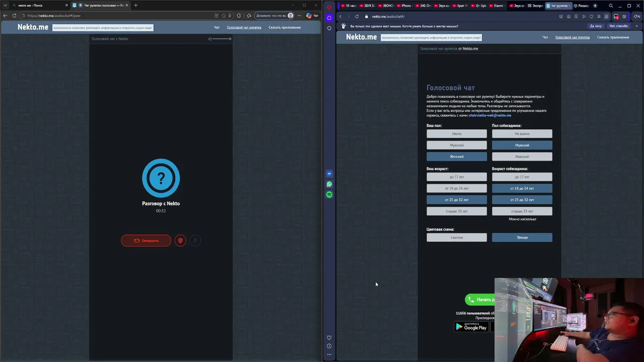Image resolution: width=644 pixels, height=362 pixels.
Task: Set partner gender to Женский
Action: pyautogui.click(x=522, y=156)
